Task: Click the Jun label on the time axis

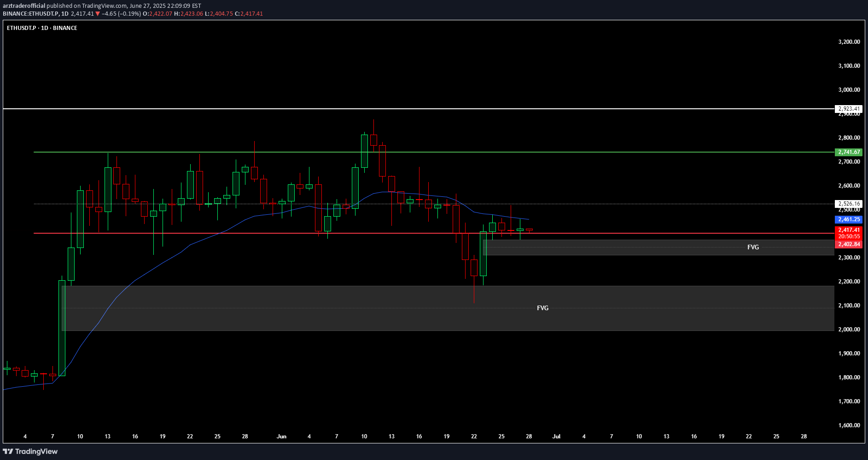Action: point(281,436)
